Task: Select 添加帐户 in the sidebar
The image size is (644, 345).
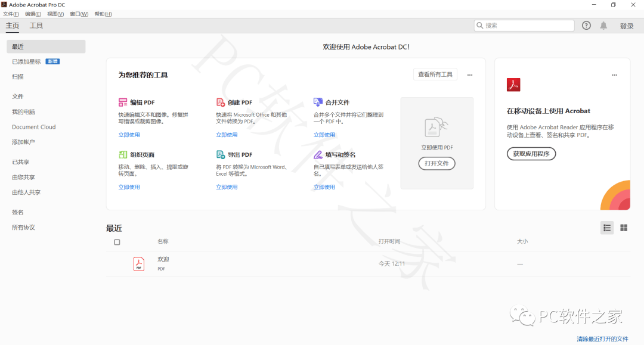Action: coord(23,142)
